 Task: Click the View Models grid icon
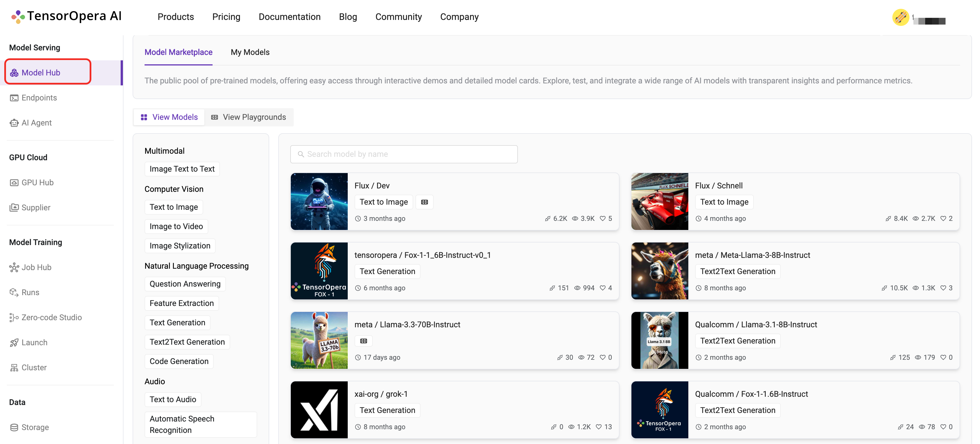144,117
